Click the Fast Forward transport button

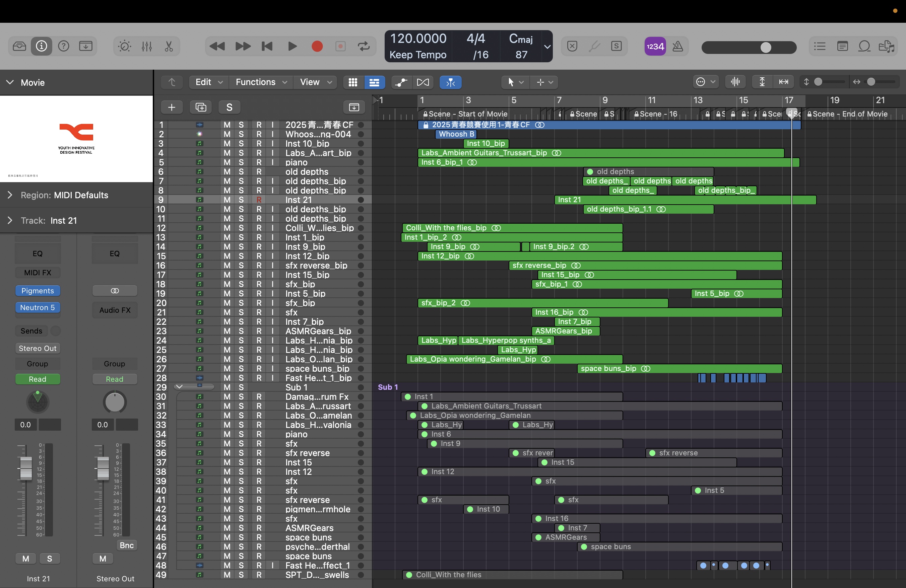(243, 47)
